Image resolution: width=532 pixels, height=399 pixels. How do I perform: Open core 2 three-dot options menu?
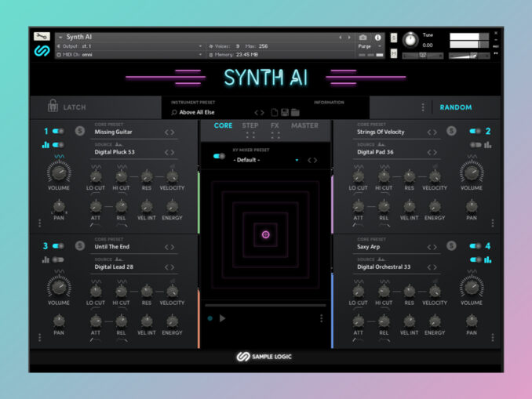[x=492, y=223]
